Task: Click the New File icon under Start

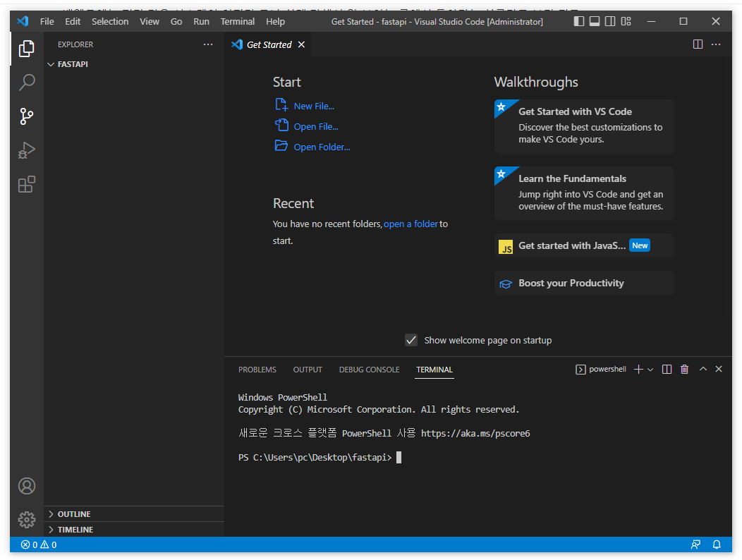Action: [x=281, y=104]
